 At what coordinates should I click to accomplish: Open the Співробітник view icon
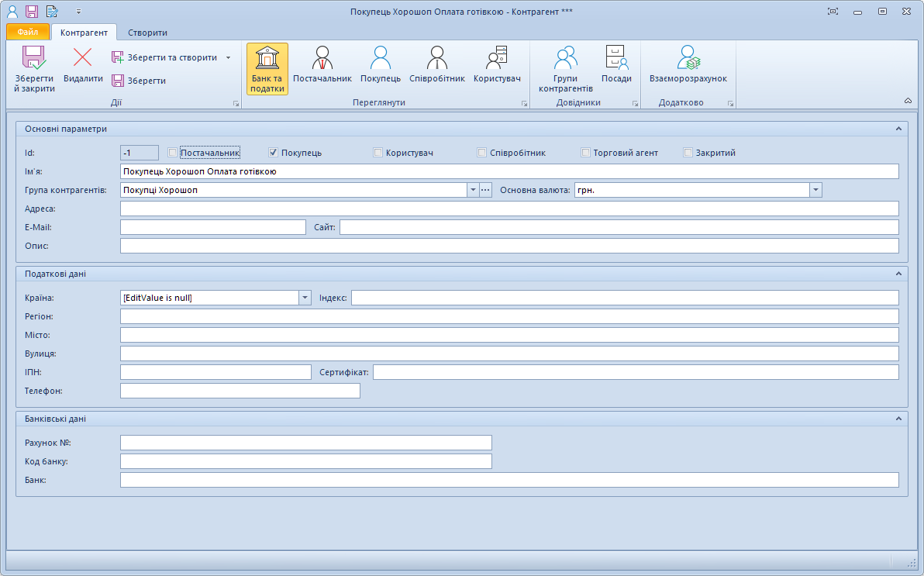click(x=436, y=58)
